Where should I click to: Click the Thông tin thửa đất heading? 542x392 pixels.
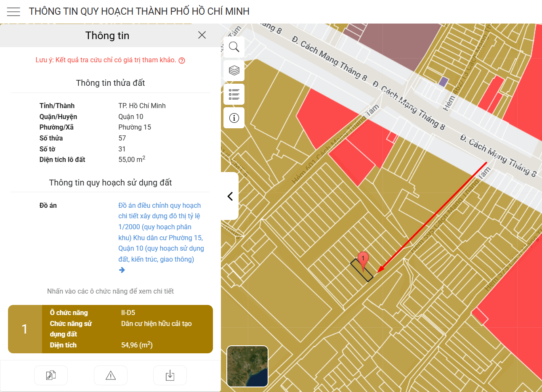tap(110, 83)
